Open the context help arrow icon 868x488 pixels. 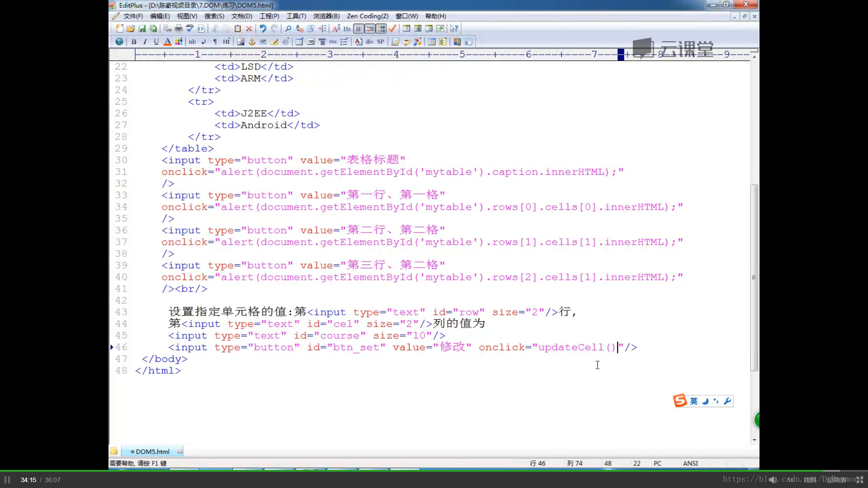pyautogui.click(x=454, y=28)
